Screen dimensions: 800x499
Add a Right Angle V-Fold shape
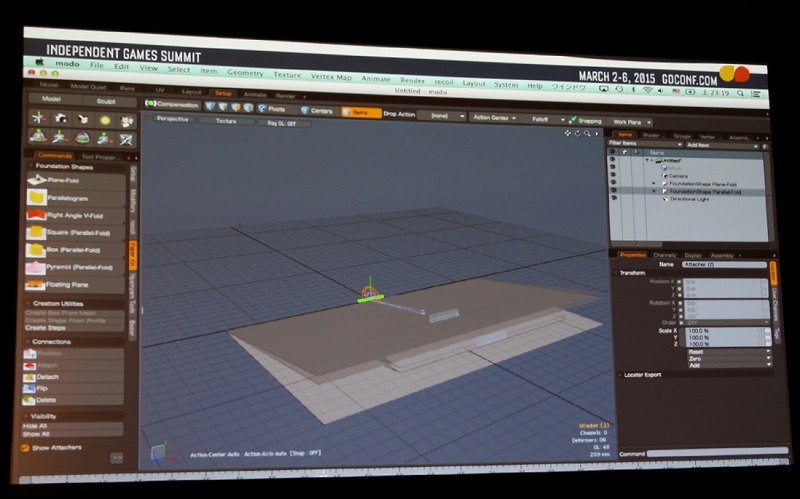click(76, 215)
